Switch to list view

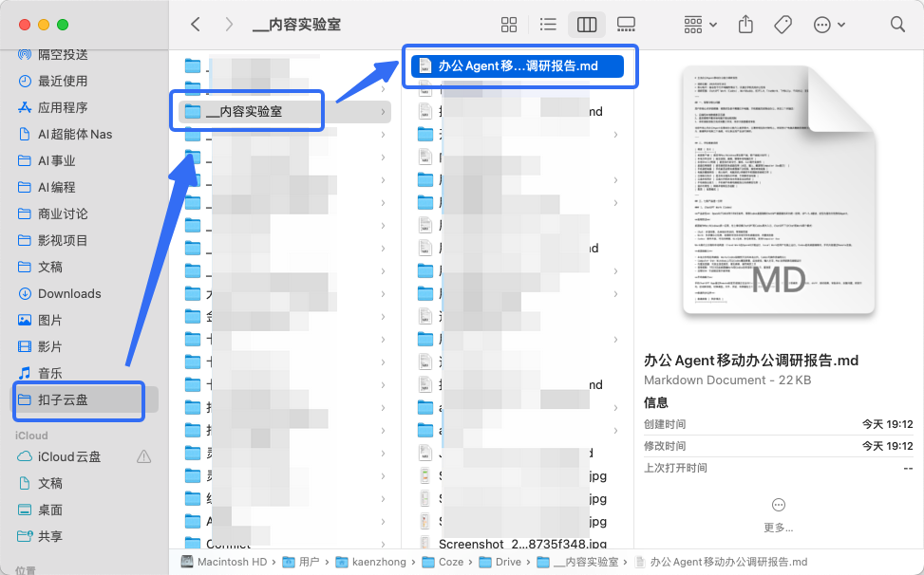point(548,25)
